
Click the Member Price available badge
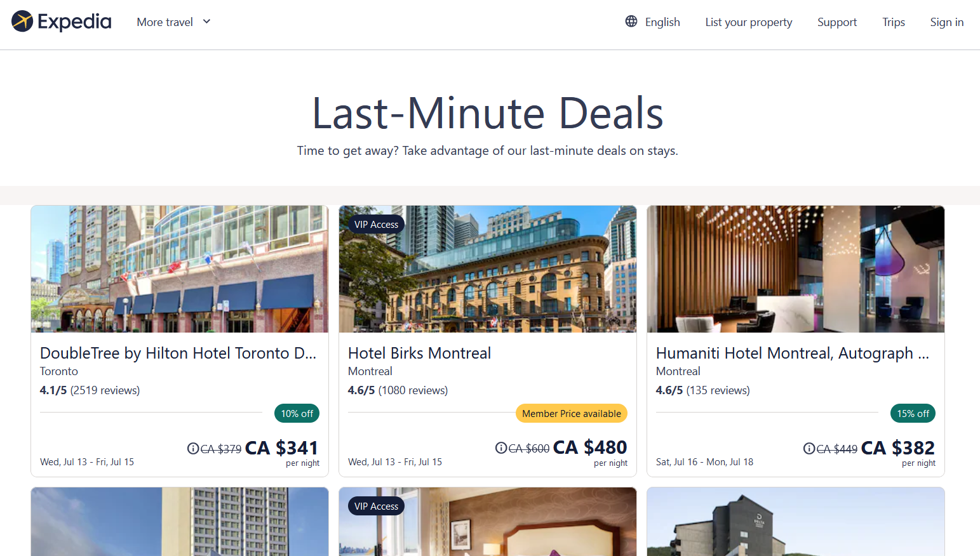pyautogui.click(x=572, y=413)
